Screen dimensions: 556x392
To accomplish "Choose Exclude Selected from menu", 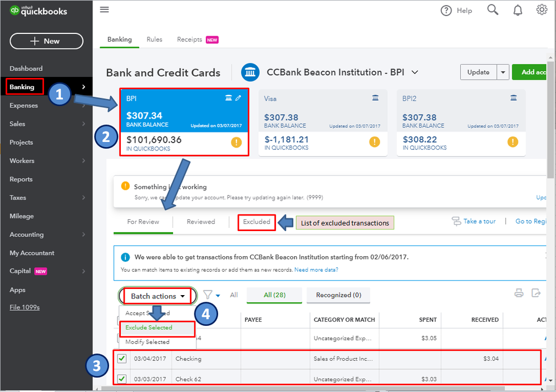I will (x=157, y=327).
